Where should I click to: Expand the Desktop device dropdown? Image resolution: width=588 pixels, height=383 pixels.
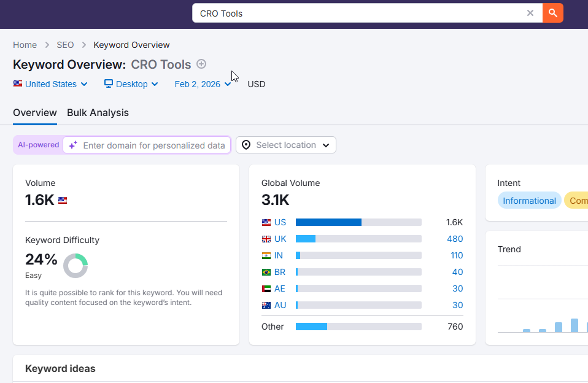coord(131,84)
